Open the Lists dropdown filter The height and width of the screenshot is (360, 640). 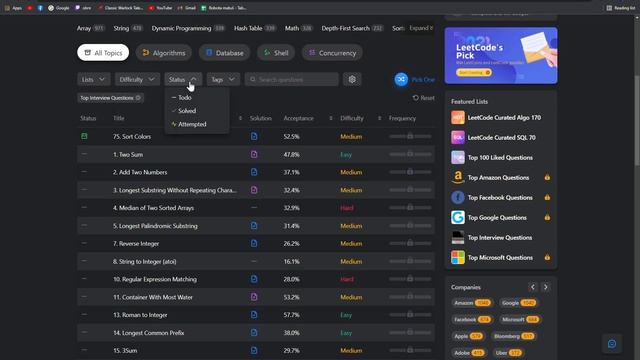(93, 79)
